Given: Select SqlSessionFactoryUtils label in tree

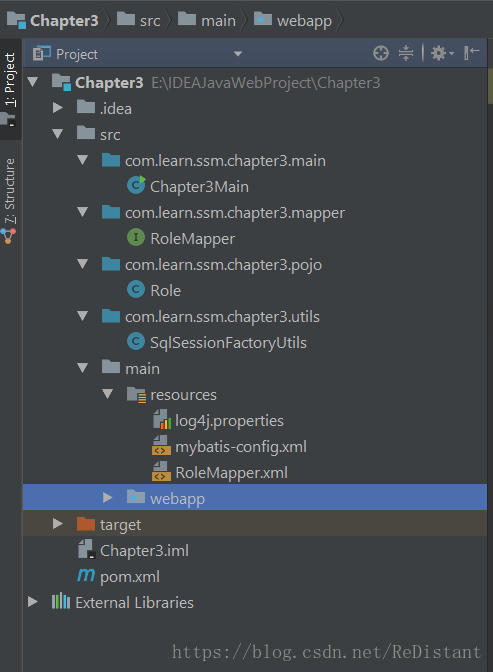Looking at the screenshot, I should [x=228, y=343].
